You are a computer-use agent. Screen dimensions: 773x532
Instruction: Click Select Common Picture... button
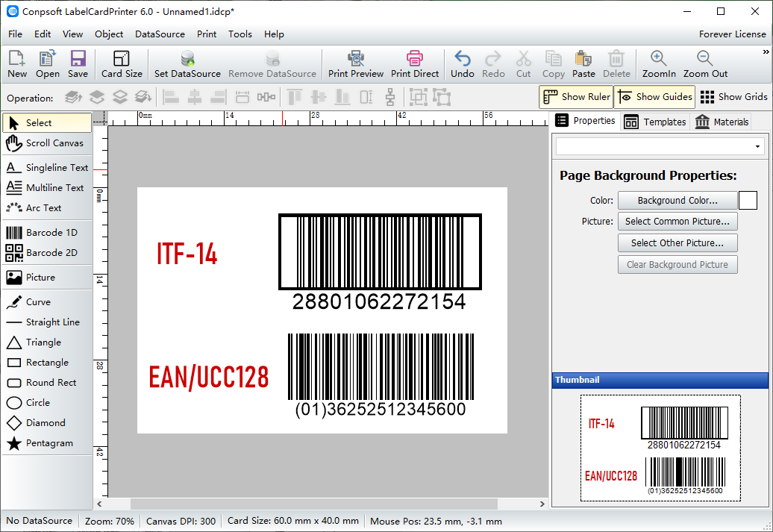click(x=677, y=222)
